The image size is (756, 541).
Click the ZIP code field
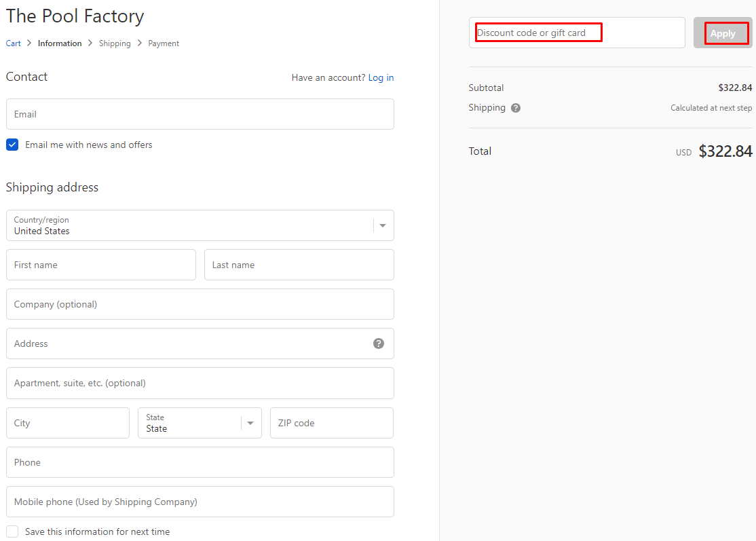pos(331,423)
